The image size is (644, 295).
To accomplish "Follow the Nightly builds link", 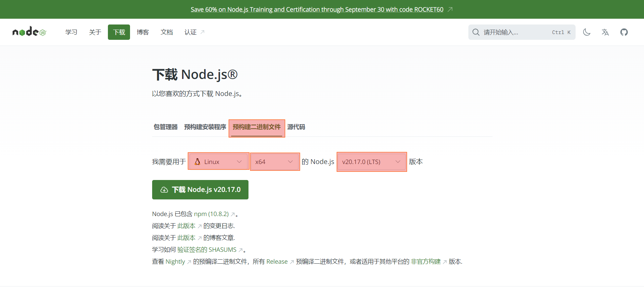I will [x=175, y=262].
